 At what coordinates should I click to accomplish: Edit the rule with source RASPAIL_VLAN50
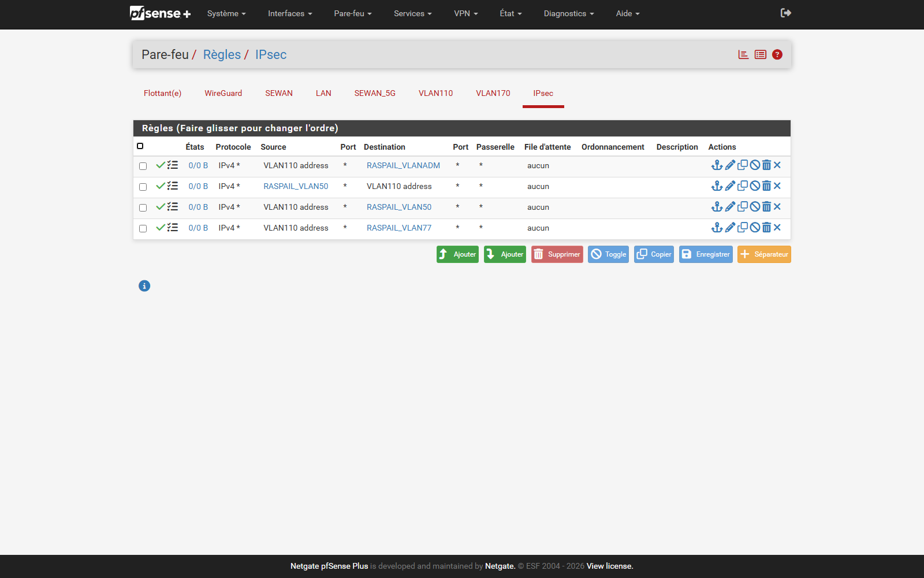(x=730, y=186)
